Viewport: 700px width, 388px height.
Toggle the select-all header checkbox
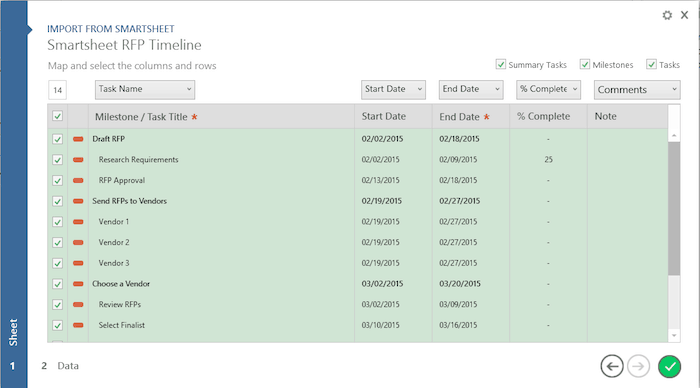pyautogui.click(x=58, y=116)
